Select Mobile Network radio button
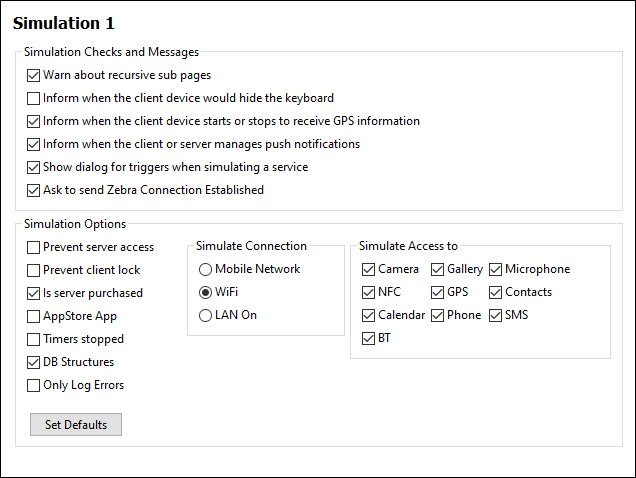The image size is (636, 478). tap(206, 269)
